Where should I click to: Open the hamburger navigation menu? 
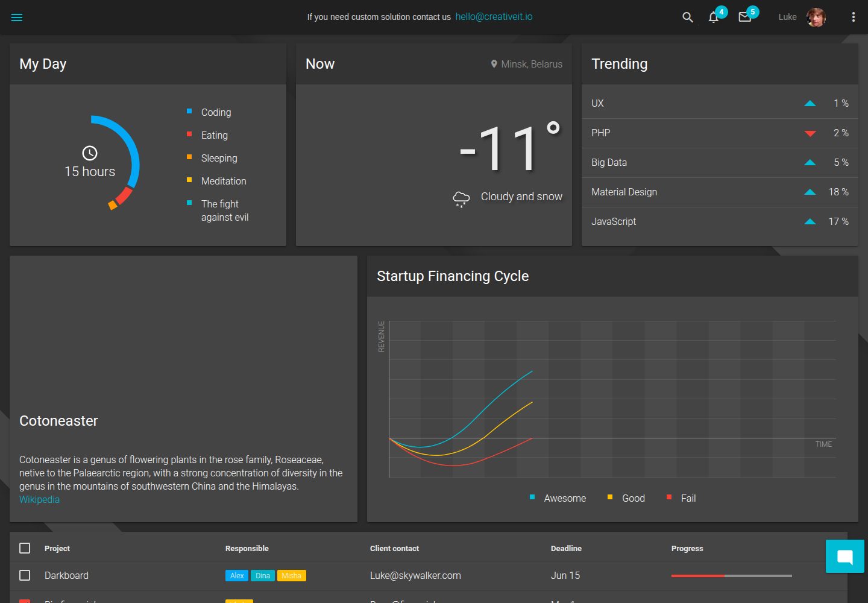coord(17,17)
